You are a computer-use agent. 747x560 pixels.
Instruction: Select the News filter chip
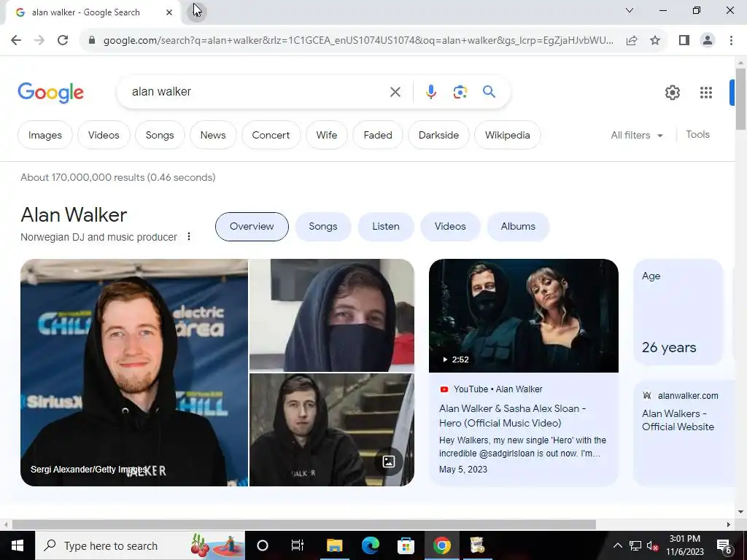click(213, 135)
